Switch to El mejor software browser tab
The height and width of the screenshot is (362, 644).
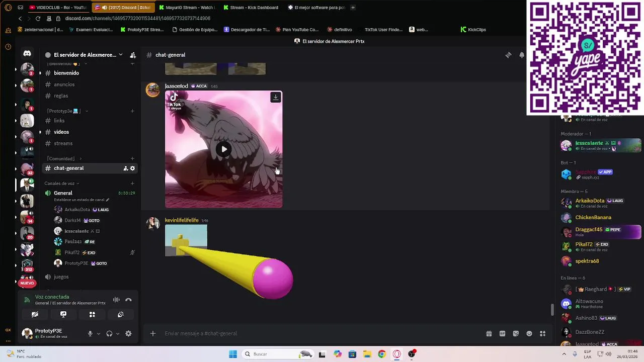click(x=315, y=8)
